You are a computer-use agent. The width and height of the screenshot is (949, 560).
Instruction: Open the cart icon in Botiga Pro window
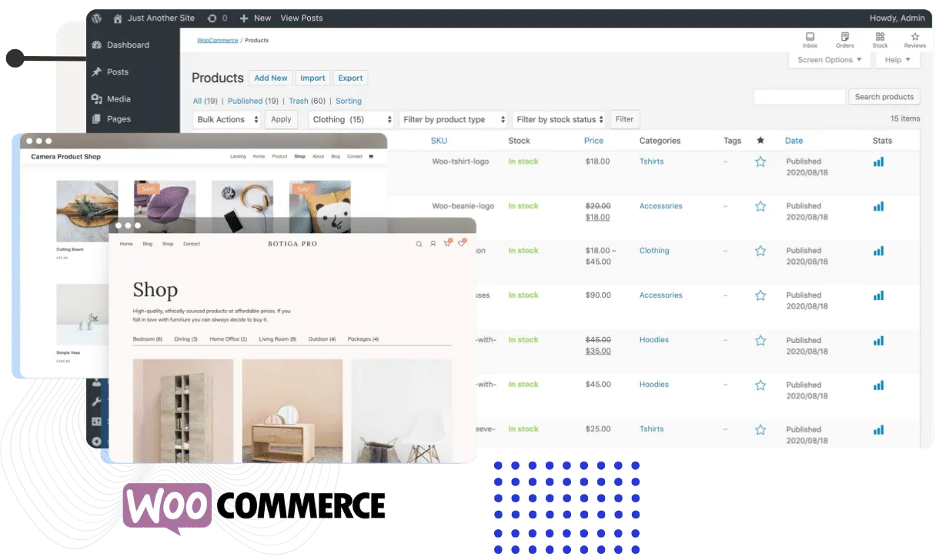446,244
